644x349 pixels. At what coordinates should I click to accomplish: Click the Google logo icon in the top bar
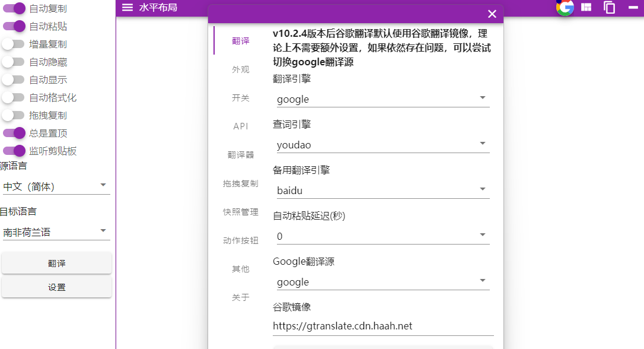pyautogui.click(x=565, y=8)
